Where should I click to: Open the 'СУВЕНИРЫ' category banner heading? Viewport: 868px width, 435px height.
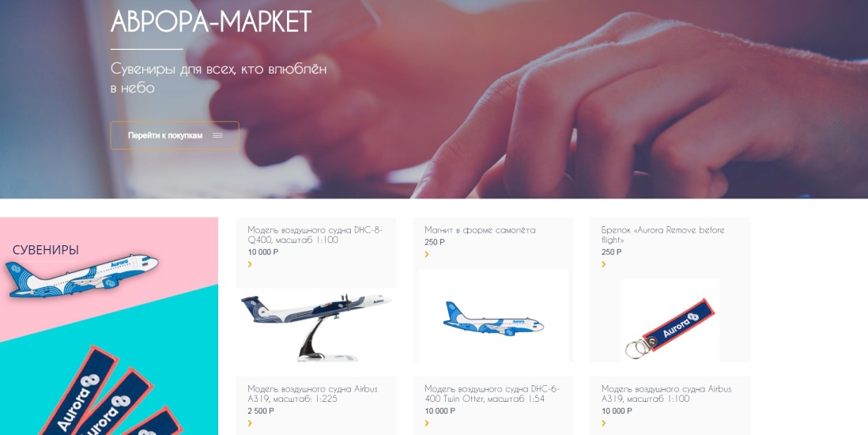tap(45, 250)
